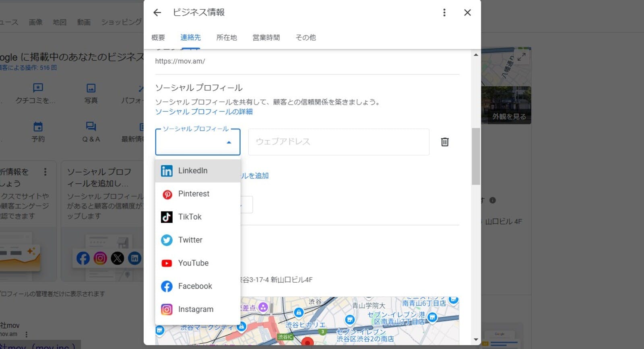Click the 顧客による操作: 516 回 link
This screenshot has width=644, height=349.
coord(28,68)
